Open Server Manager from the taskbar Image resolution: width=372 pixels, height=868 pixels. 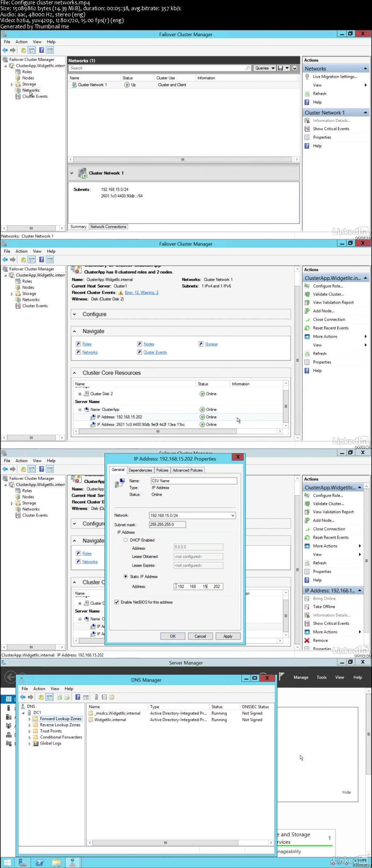click(23, 862)
